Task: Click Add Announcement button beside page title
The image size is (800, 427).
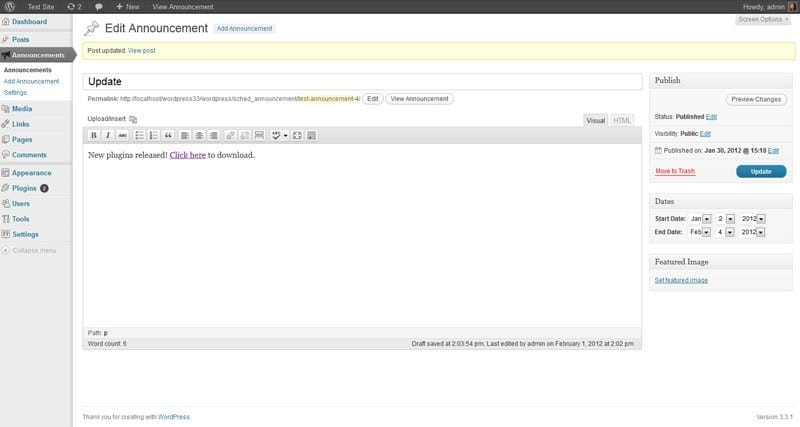Action: (x=244, y=29)
